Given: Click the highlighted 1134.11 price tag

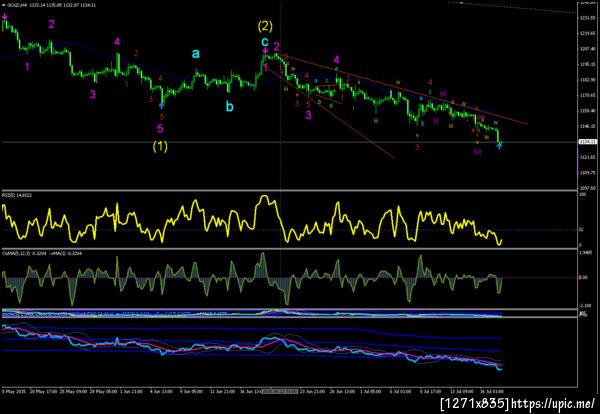Looking at the screenshot, I should tap(588, 142).
